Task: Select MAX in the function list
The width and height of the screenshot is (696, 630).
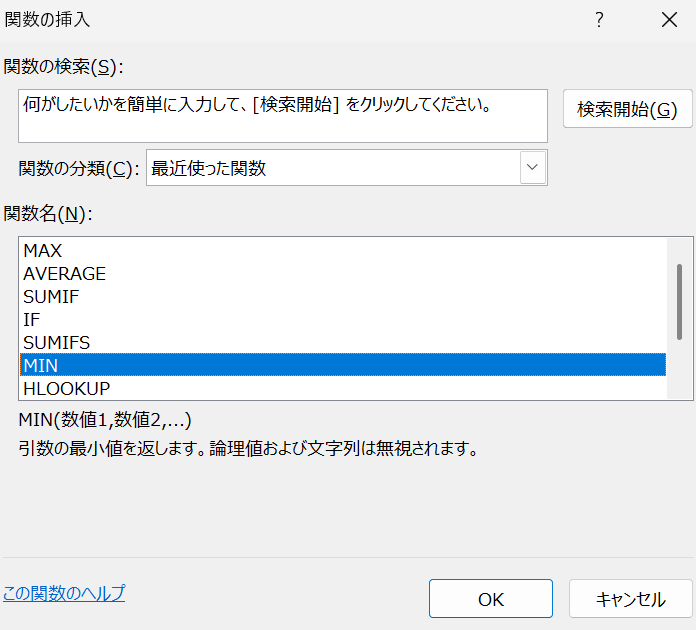Action: [x=42, y=251]
